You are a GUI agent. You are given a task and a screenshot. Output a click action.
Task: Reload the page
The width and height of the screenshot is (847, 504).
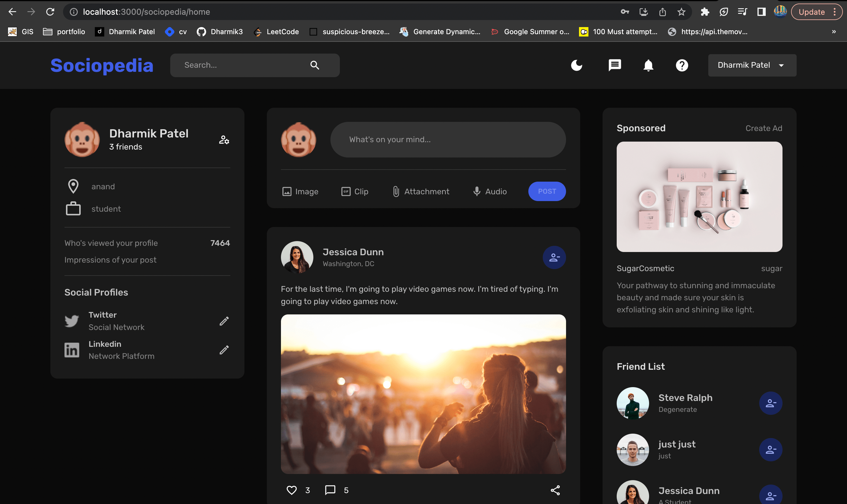(x=50, y=12)
